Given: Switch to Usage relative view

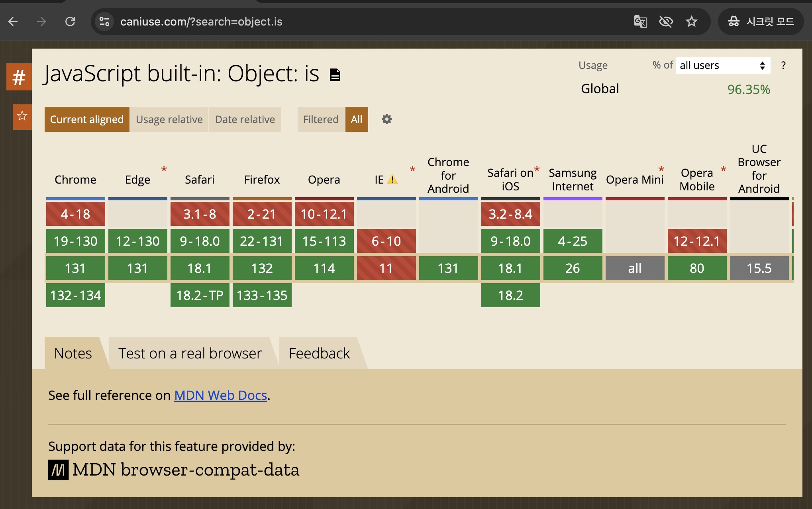Looking at the screenshot, I should [x=169, y=119].
